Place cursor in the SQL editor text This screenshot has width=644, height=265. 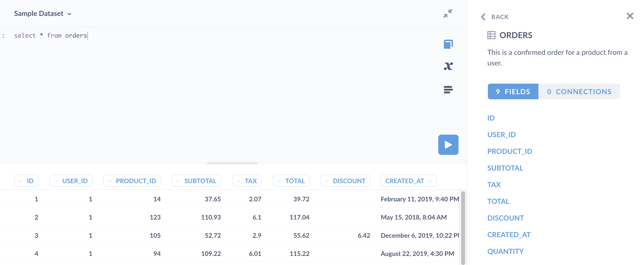point(51,36)
